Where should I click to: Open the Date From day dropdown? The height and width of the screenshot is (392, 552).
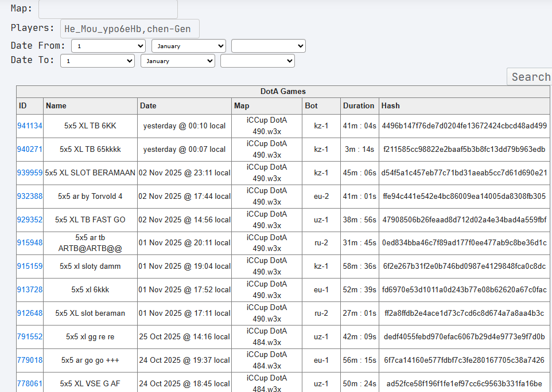click(108, 46)
